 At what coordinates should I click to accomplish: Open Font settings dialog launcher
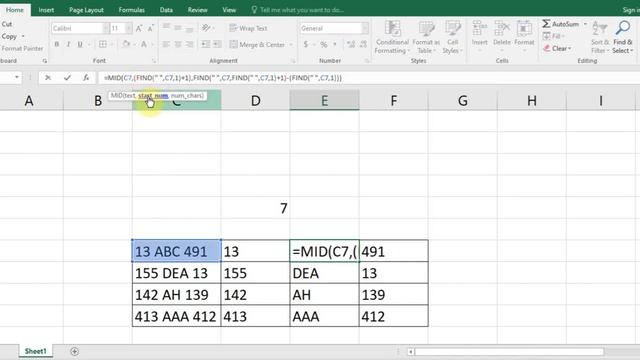[154, 61]
